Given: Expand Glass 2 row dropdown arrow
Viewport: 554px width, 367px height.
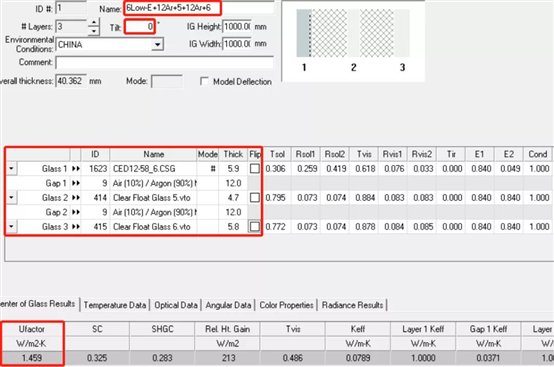Looking at the screenshot, I should click(x=11, y=198).
